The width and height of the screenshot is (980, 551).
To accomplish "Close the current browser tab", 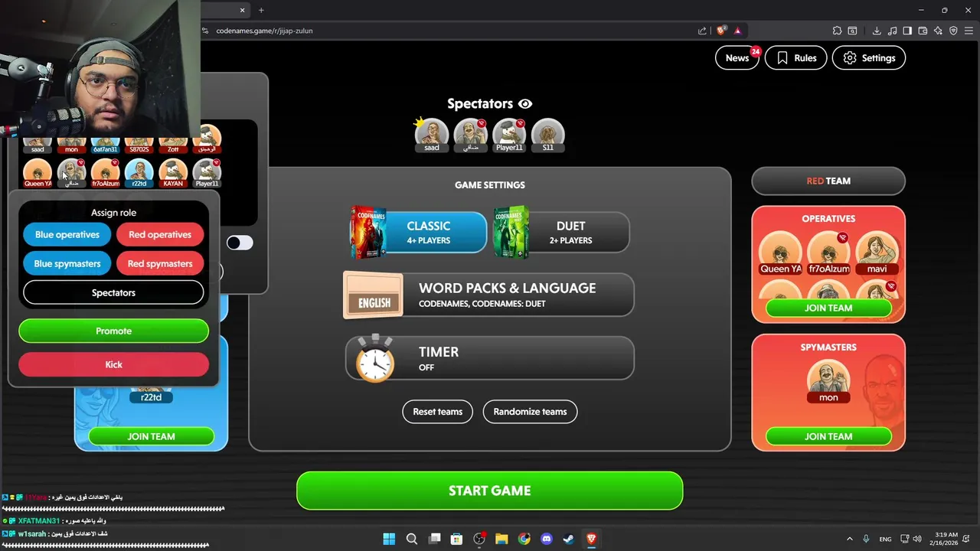I will pos(243,10).
